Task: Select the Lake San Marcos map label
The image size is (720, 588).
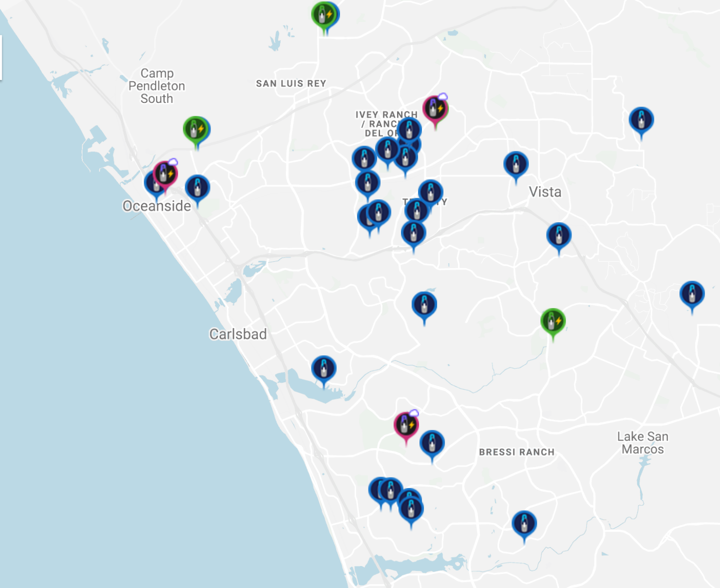Action: tap(642, 443)
